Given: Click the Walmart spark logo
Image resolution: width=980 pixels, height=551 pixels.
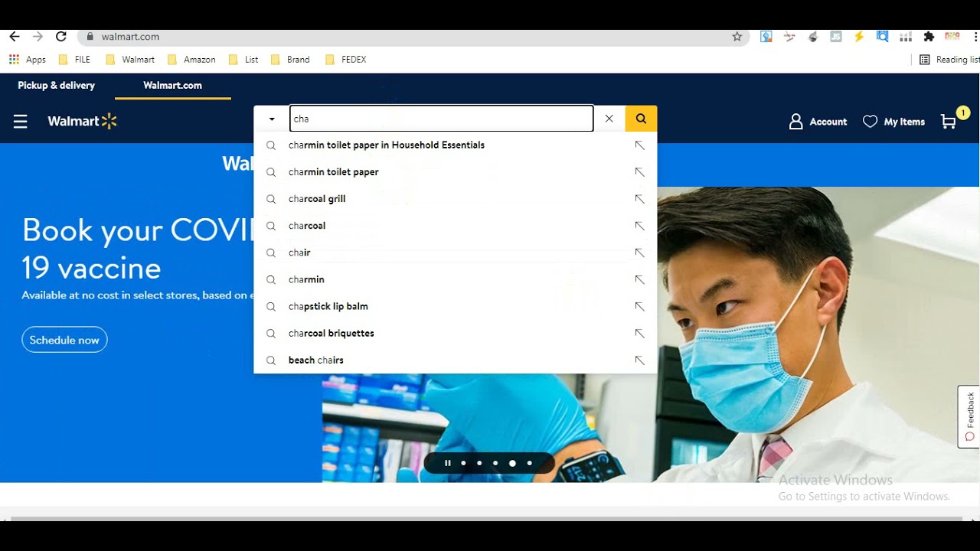Looking at the screenshot, I should [x=82, y=121].
